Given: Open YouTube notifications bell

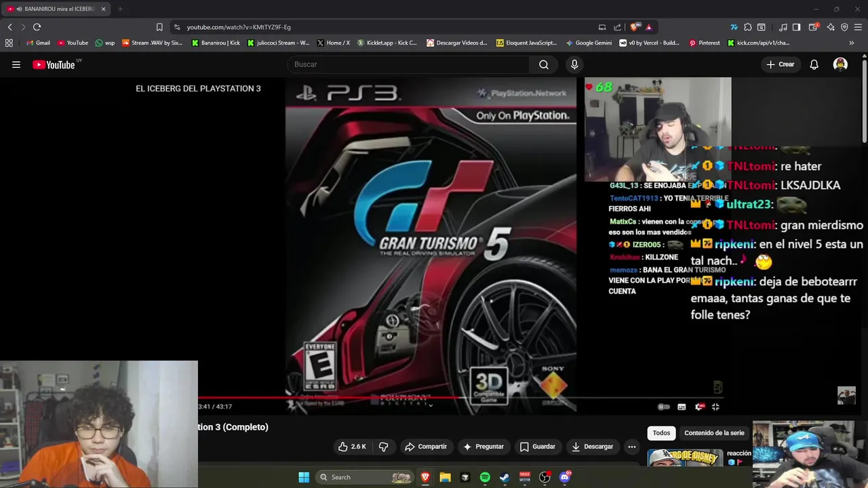Looking at the screenshot, I should (814, 64).
